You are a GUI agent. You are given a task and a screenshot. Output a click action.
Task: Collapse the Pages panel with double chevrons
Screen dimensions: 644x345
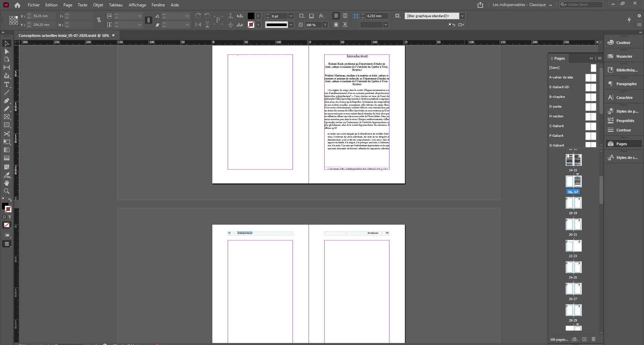pyautogui.click(x=591, y=58)
